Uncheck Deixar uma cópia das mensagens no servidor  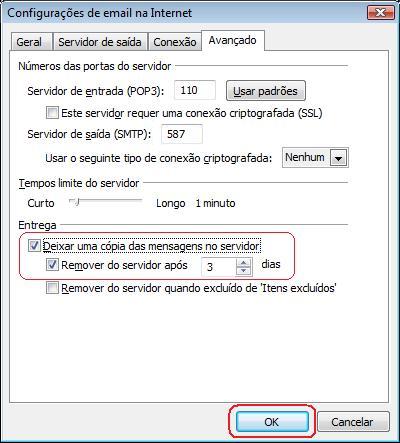click(x=34, y=246)
